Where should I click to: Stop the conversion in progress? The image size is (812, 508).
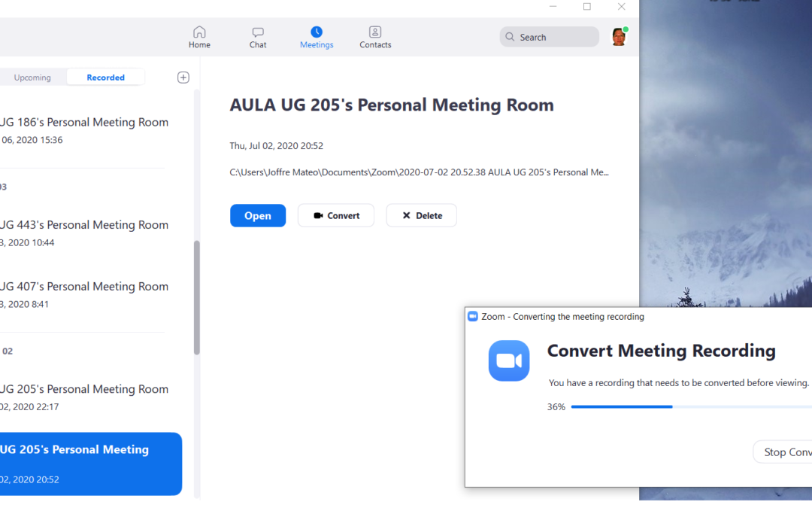pyautogui.click(x=783, y=452)
